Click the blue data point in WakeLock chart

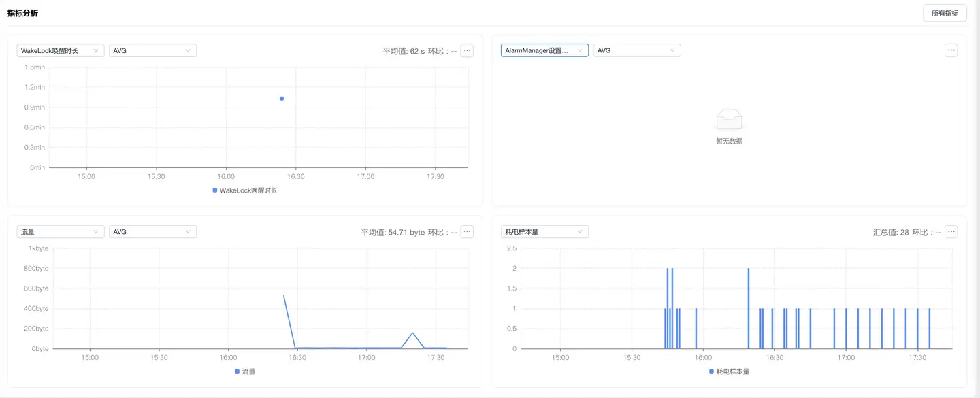(x=282, y=99)
